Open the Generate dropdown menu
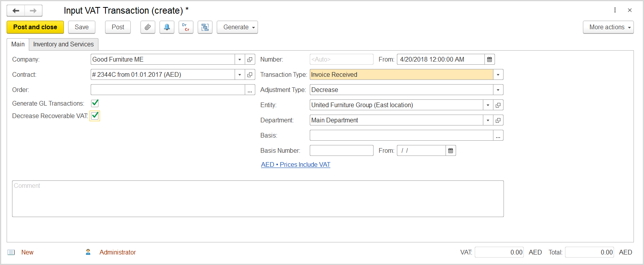The height and width of the screenshot is (265, 644). (237, 27)
